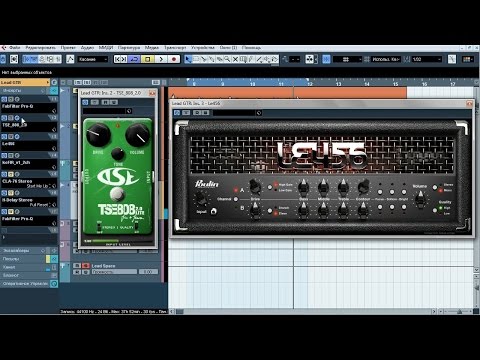
Task: Click bypass button in TSE_808 plugin window header
Action: coord(95,102)
